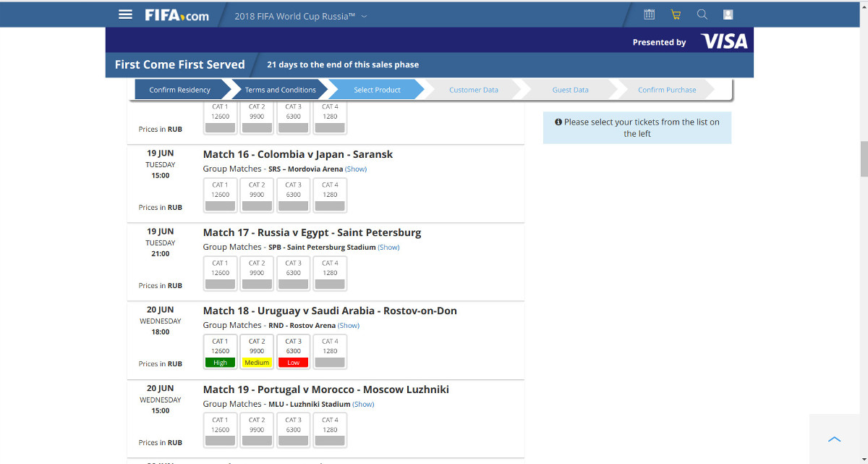Select CAT 1 ticket for Match 16 Colombia v Japan
Viewport: 868px width, 464px height.
220,195
